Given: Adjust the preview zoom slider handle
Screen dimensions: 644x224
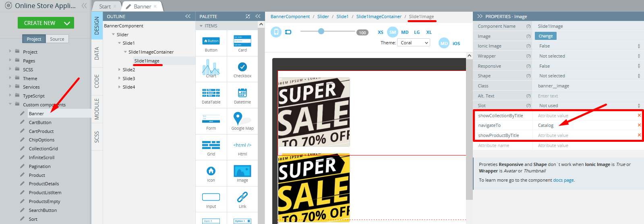Looking at the screenshot, I should point(321,31).
